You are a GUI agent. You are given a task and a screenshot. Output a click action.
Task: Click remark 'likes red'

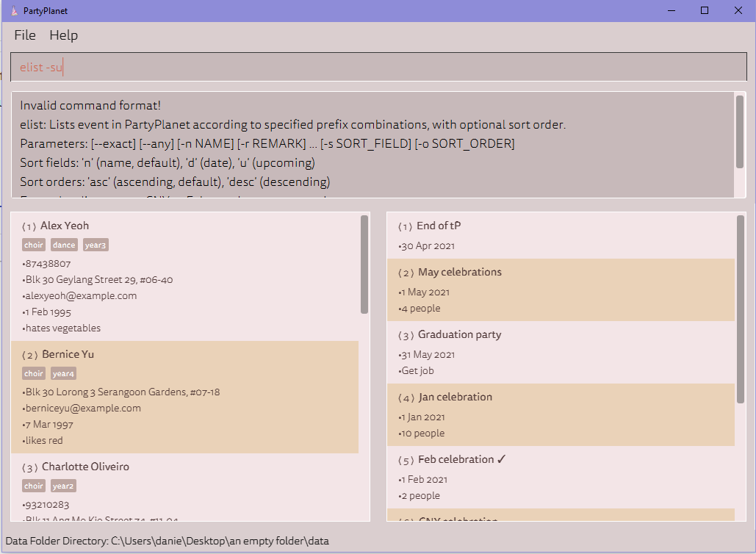click(x=43, y=440)
